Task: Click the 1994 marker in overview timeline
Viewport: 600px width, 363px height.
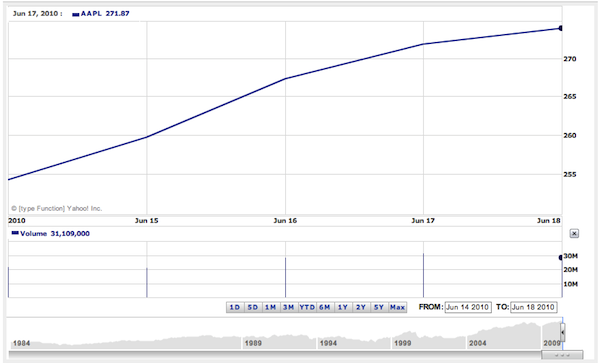Action: click(328, 343)
